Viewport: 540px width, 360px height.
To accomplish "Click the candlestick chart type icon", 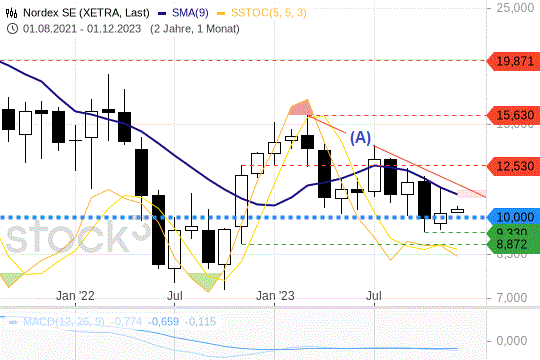I will pos(11,13).
